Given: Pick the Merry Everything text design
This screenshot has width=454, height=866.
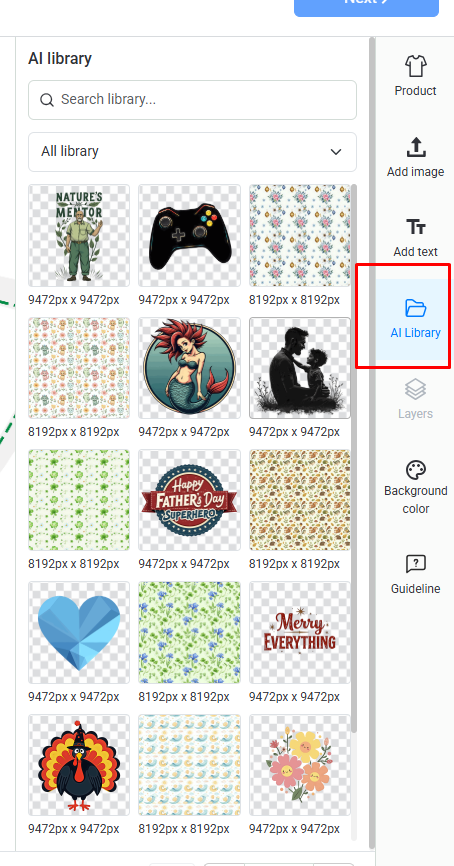Looking at the screenshot, I should pyautogui.click(x=300, y=632).
